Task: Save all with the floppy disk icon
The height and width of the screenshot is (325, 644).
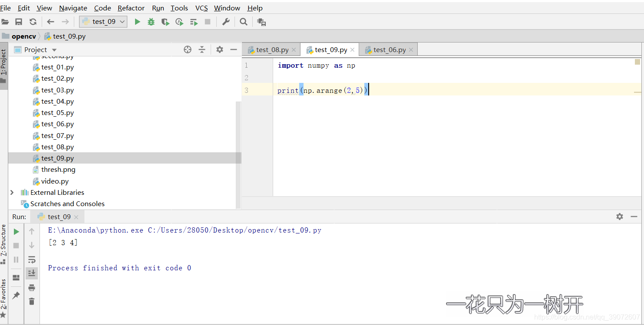Action: point(19,22)
